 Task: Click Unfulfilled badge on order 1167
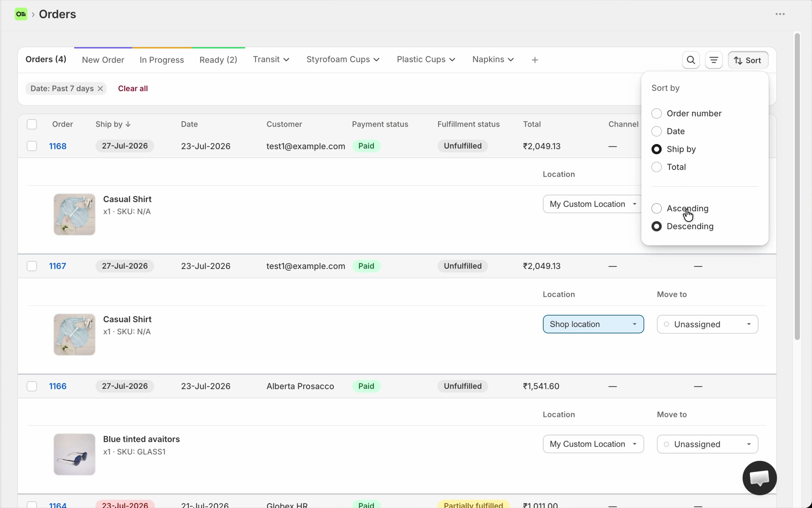463,266
